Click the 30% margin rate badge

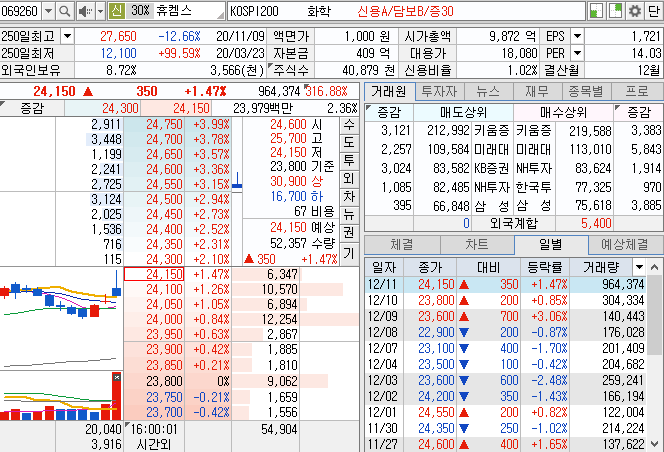tap(140, 11)
